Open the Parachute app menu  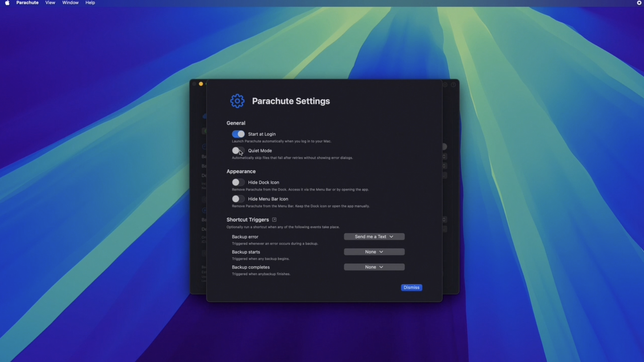27,3
